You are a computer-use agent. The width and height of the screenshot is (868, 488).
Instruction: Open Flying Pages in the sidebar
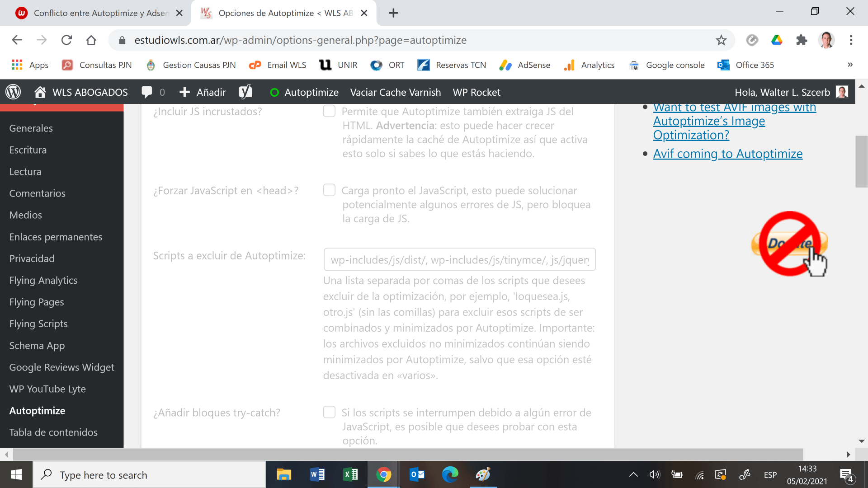point(37,302)
